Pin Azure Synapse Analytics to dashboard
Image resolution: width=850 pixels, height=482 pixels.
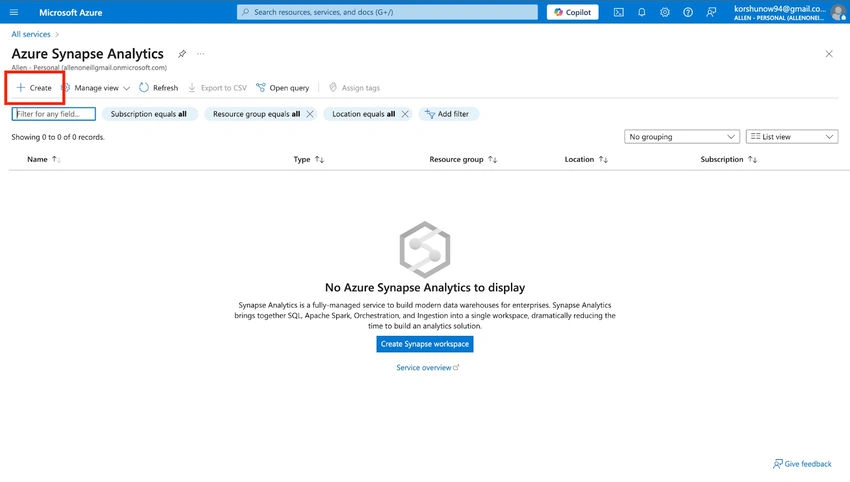click(x=182, y=54)
